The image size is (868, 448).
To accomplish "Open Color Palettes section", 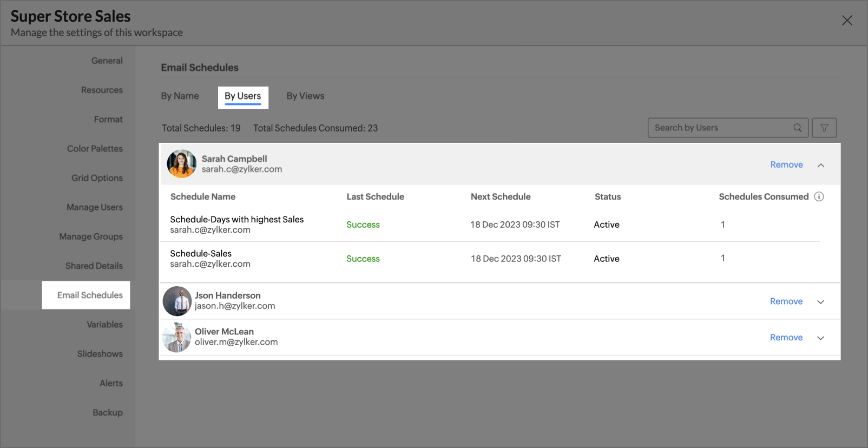I will pyautogui.click(x=95, y=148).
